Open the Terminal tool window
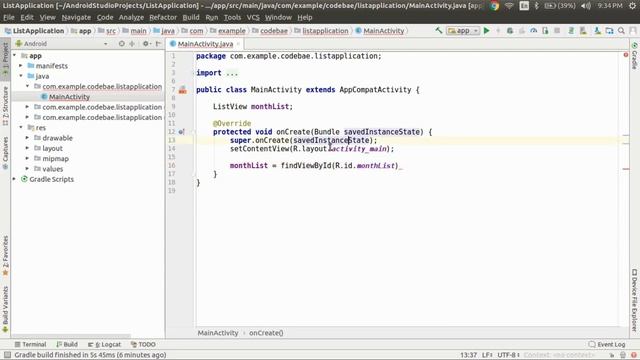 tap(30, 344)
